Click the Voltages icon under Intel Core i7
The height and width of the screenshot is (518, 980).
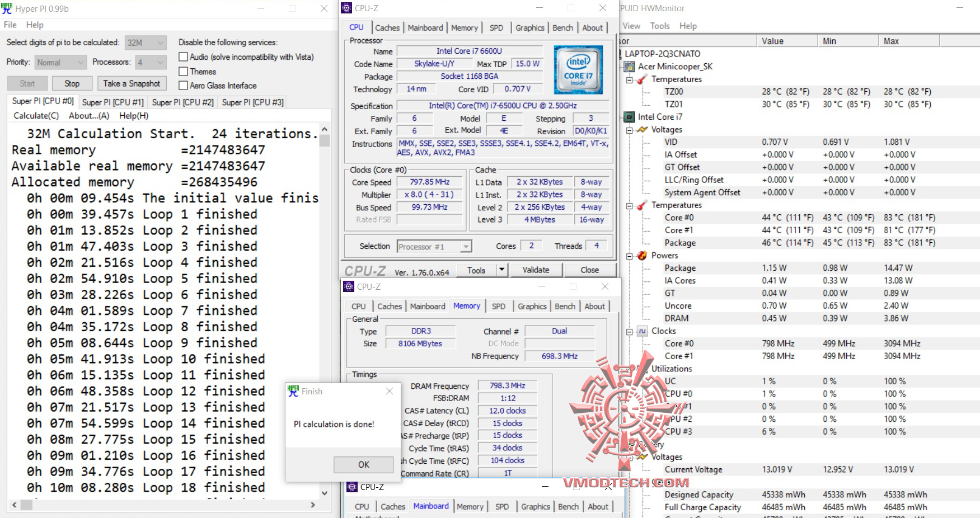[641, 129]
